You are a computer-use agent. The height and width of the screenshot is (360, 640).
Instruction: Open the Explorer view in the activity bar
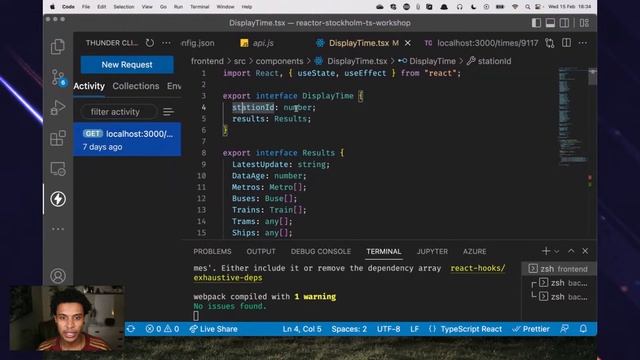coord(58,47)
